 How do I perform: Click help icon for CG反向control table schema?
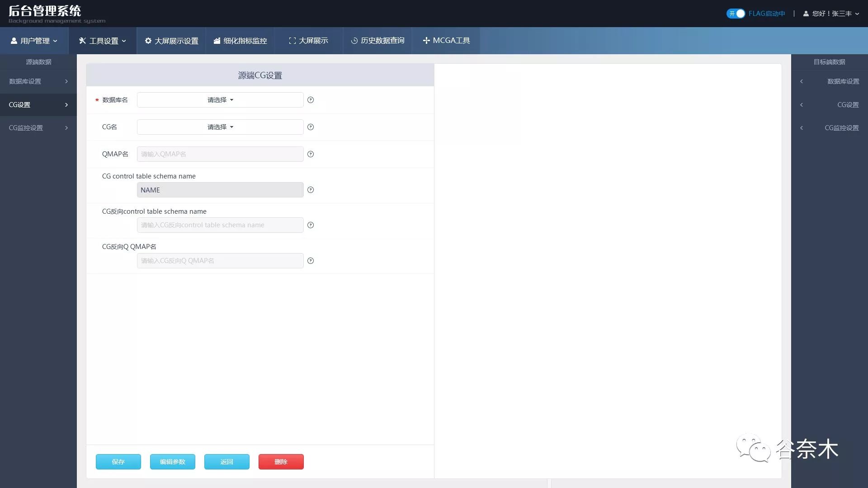(x=311, y=225)
